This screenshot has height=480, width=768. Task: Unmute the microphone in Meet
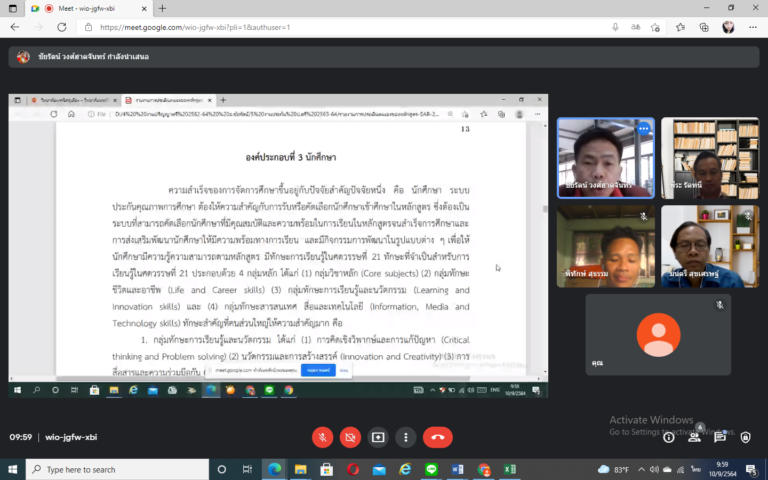pos(322,437)
